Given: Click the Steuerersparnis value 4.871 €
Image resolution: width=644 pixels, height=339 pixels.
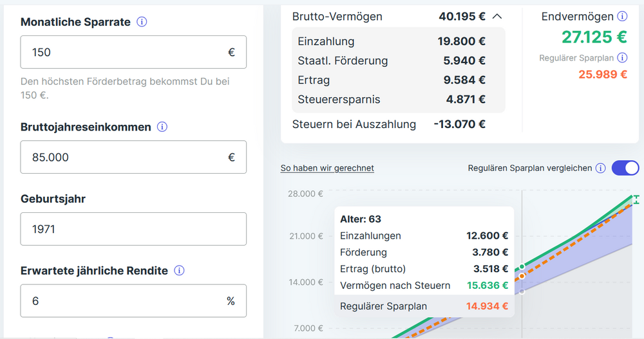Looking at the screenshot, I should (466, 99).
